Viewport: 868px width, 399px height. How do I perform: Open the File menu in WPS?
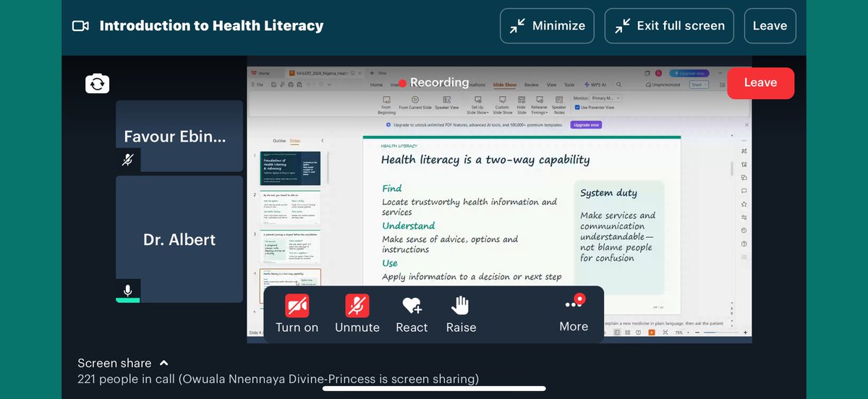coord(259,85)
